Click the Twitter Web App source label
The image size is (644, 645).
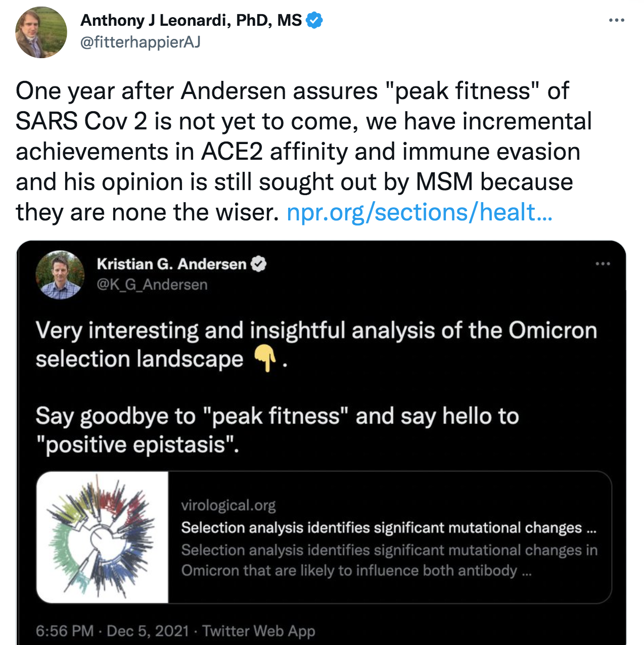(258, 631)
